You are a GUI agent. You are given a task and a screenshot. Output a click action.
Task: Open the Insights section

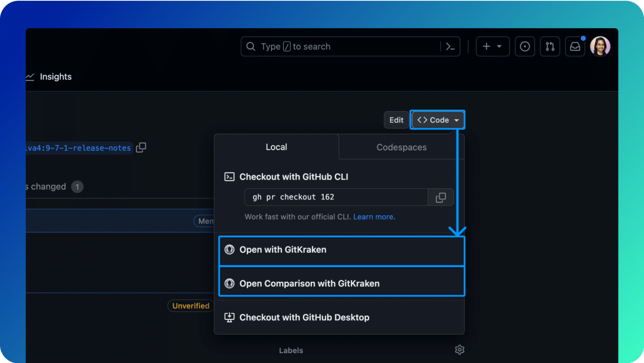coord(56,77)
